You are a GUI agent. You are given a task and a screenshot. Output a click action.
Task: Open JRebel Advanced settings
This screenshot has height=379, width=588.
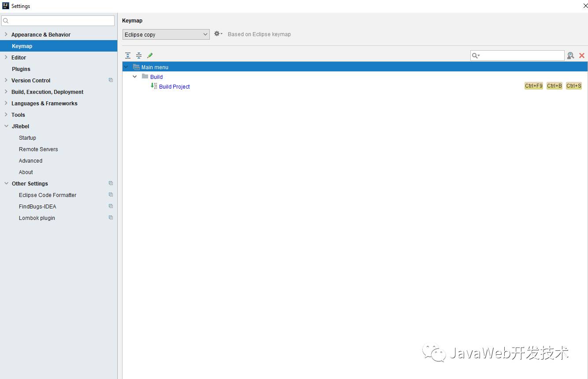[x=30, y=161]
